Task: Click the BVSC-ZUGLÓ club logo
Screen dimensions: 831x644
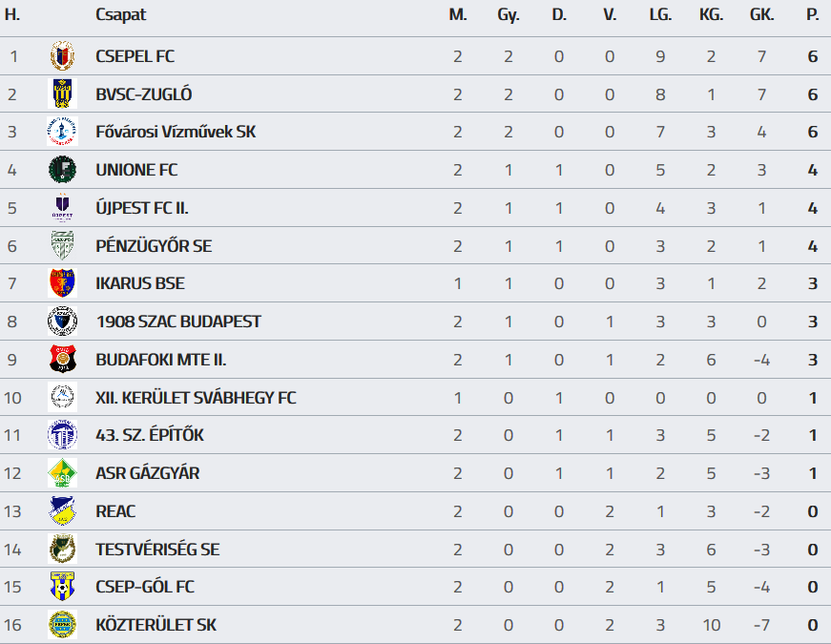Action: pos(62,94)
